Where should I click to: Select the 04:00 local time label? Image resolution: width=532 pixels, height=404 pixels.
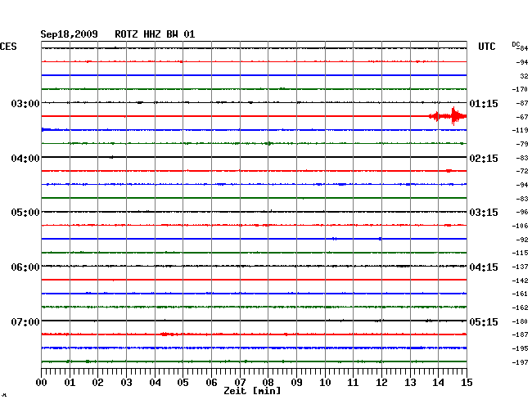(x=25, y=159)
